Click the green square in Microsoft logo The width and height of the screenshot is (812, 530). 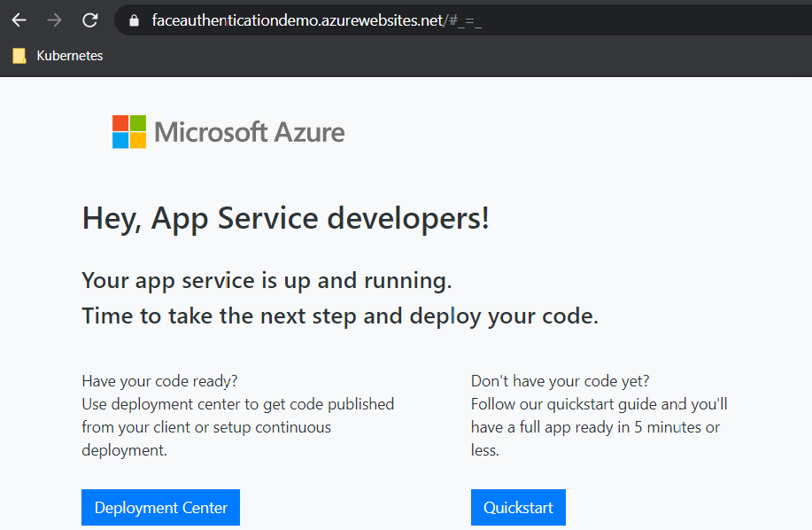pos(138,123)
